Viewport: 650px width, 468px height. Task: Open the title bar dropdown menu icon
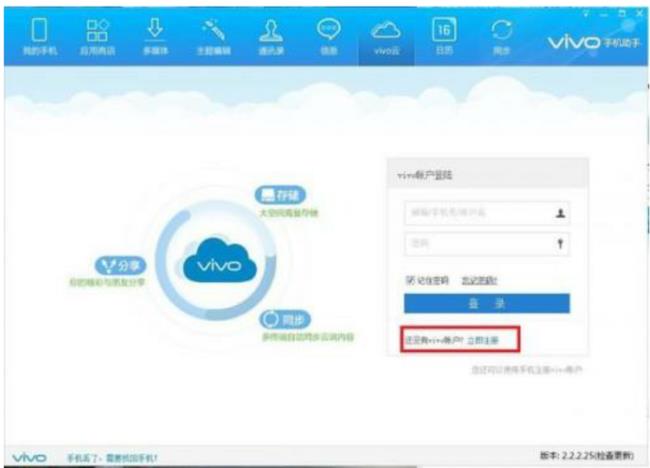click(586, 14)
